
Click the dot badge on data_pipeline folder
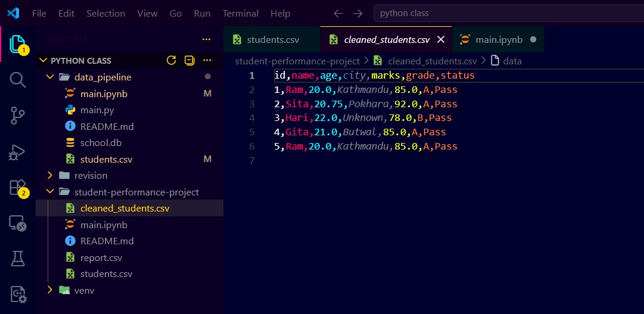point(207,76)
